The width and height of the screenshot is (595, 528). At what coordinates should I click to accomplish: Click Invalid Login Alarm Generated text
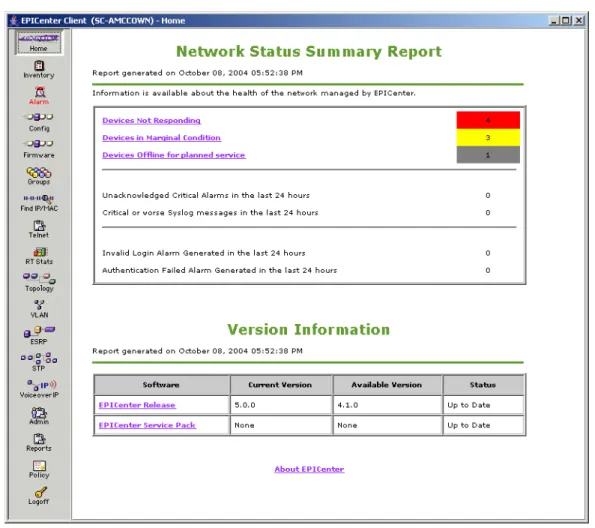pos(204,253)
